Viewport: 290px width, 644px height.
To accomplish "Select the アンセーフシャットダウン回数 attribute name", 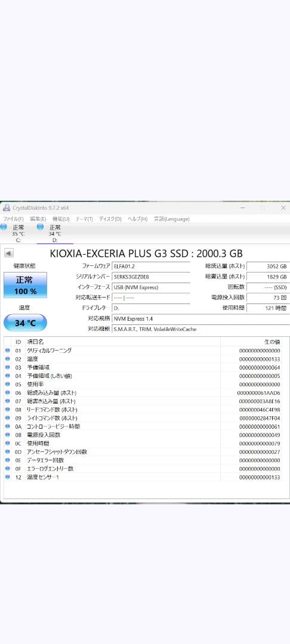I will pyautogui.click(x=57, y=452).
